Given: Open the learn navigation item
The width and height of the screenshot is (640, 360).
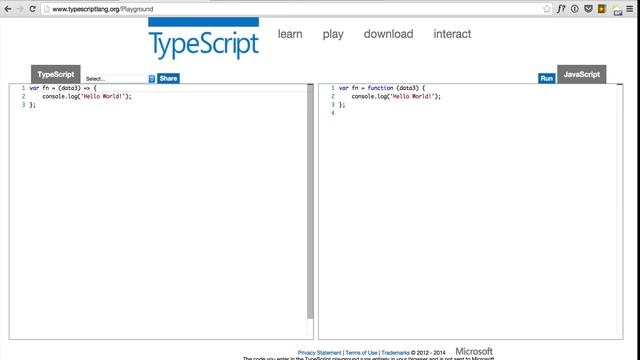Looking at the screenshot, I should pos(290,34).
